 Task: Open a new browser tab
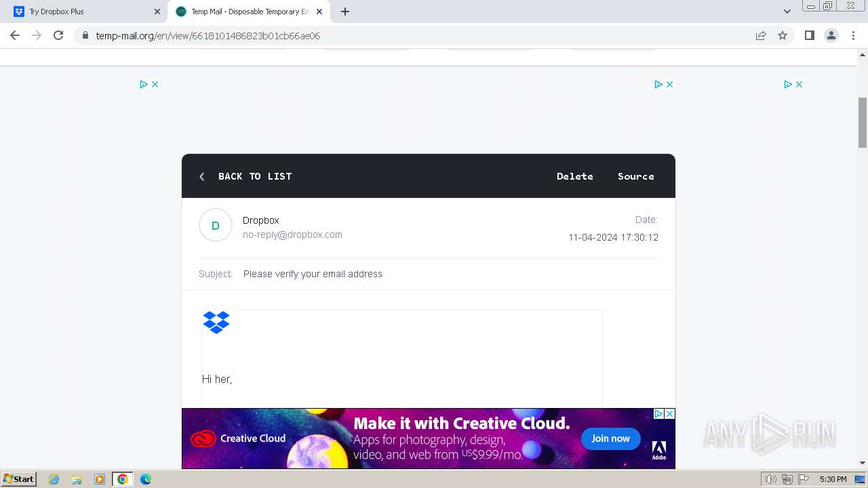tap(345, 12)
